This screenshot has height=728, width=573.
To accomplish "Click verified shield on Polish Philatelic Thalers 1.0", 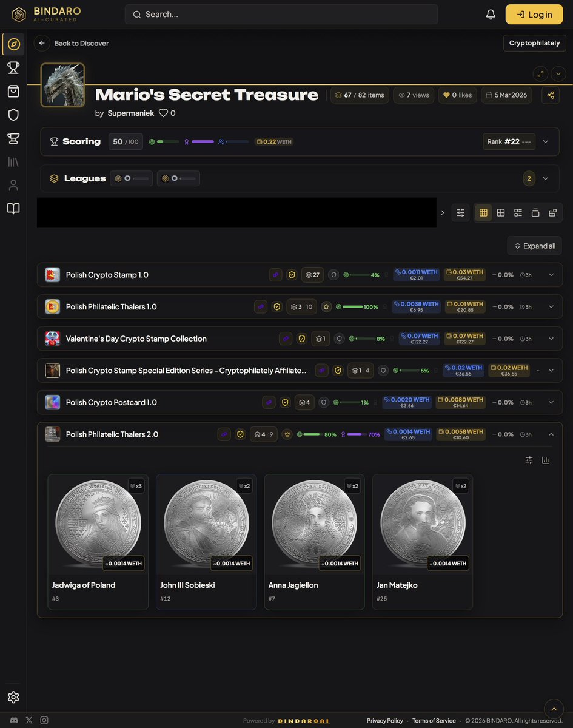I will [277, 307].
